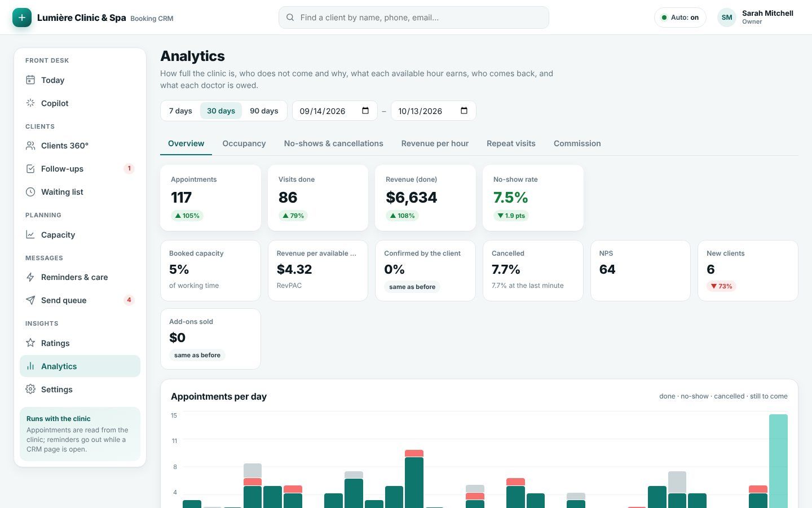Click the 10/13/2026 end date field
812x508 pixels.
pos(433,111)
